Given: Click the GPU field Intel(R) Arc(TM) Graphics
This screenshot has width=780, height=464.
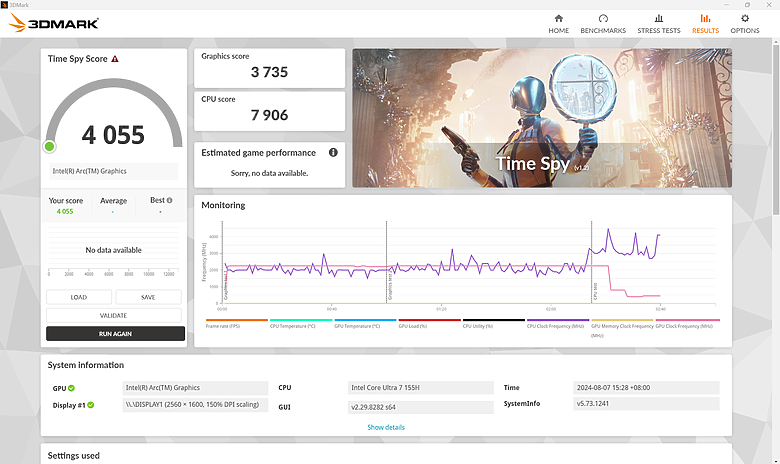Looking at the screenshot, I should (x=195, y=388).
